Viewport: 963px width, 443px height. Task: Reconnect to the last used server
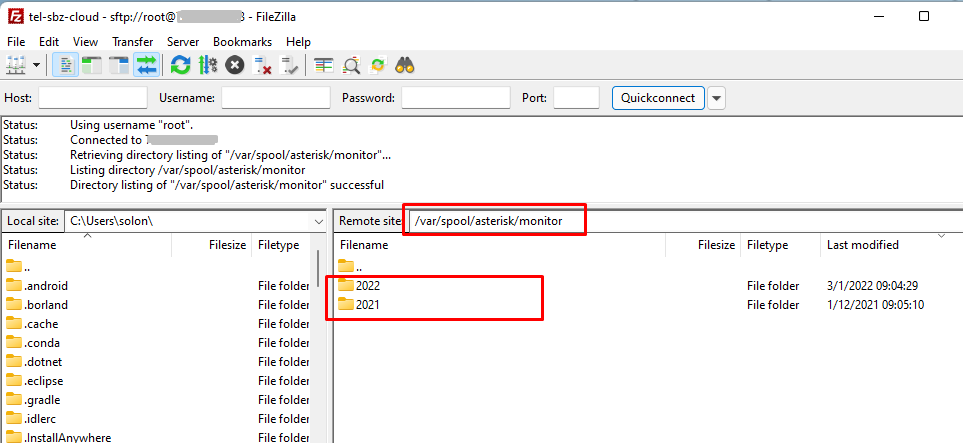click(x=290, y=65)
